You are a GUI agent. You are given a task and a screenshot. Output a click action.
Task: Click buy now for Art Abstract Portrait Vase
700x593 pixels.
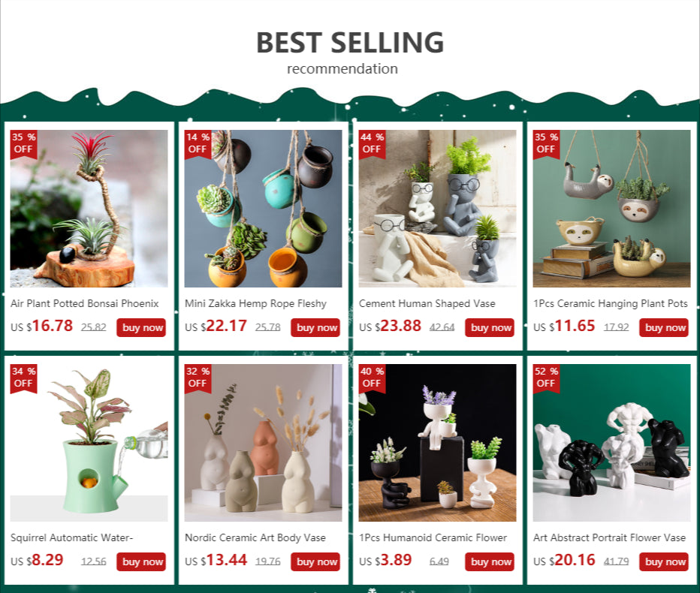(x=663, y=561)
